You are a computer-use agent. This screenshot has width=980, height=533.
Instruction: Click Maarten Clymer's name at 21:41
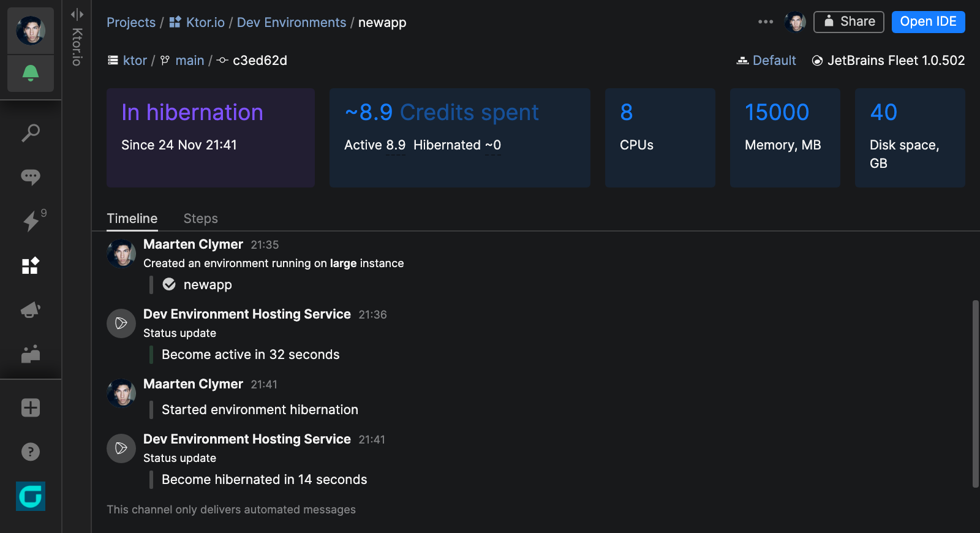193,384
